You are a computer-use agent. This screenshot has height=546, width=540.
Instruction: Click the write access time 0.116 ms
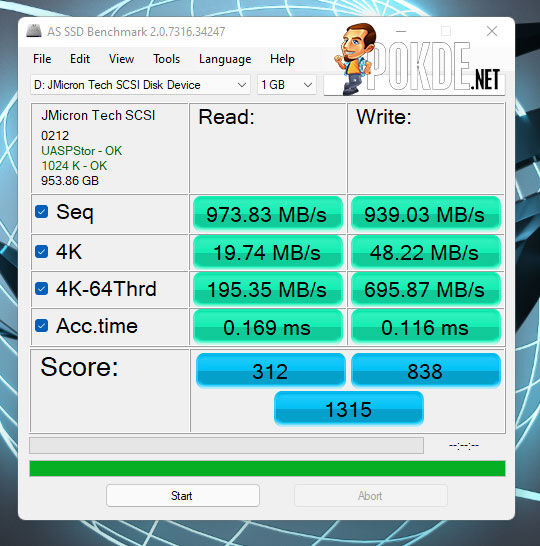coord(425,327)
